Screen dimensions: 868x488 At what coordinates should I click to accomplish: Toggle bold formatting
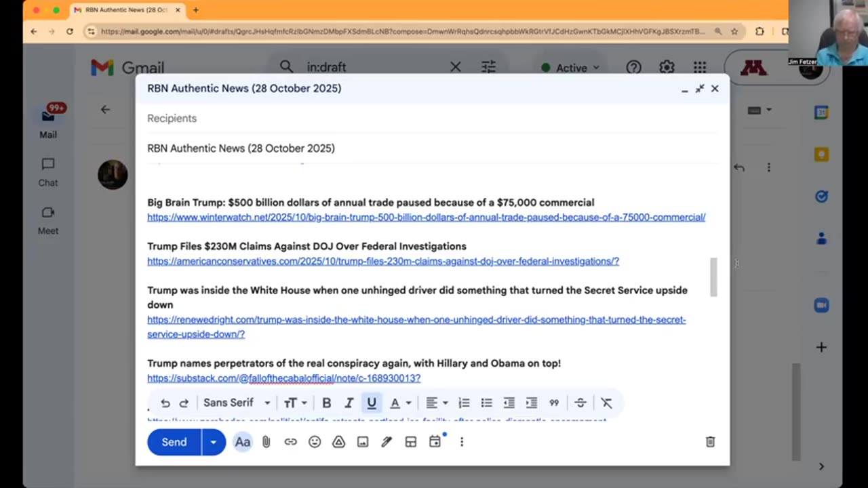click(x=326, y=403)
